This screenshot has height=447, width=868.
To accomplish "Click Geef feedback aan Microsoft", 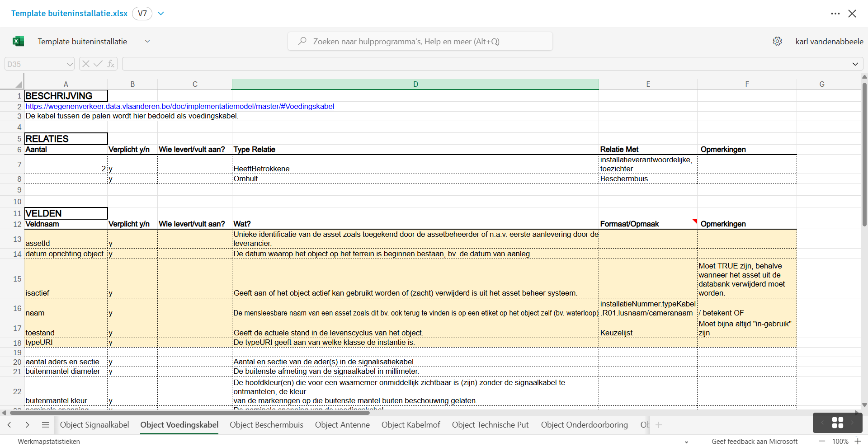I will [x=754, y=442].
